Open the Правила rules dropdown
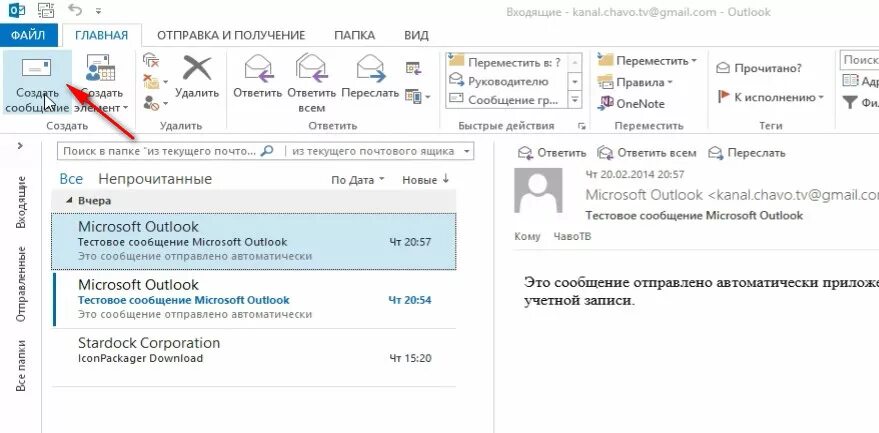The height and width of the screenshot is (433, 879). coord(635,82)
